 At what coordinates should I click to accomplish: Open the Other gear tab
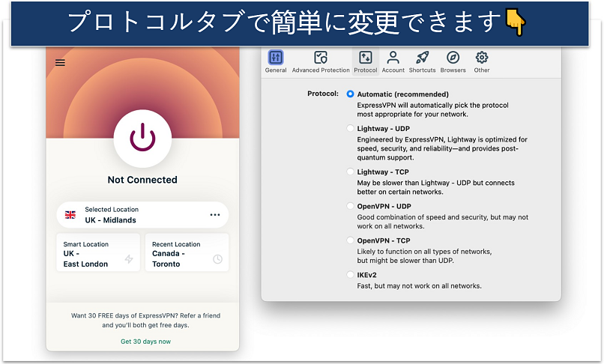(x=482, y=61)
